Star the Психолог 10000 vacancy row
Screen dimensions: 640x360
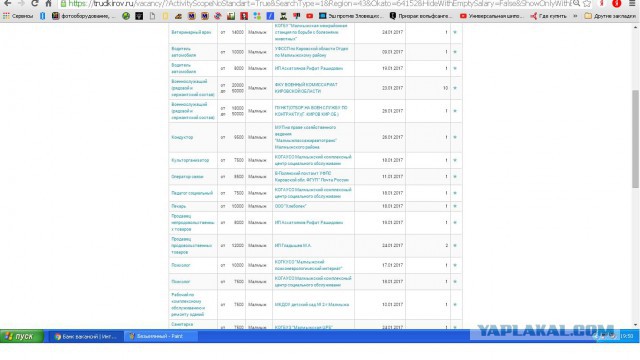[x=455, y=265]
